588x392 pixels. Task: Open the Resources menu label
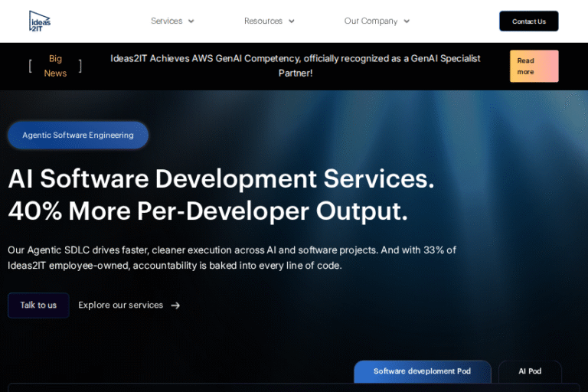263,21
